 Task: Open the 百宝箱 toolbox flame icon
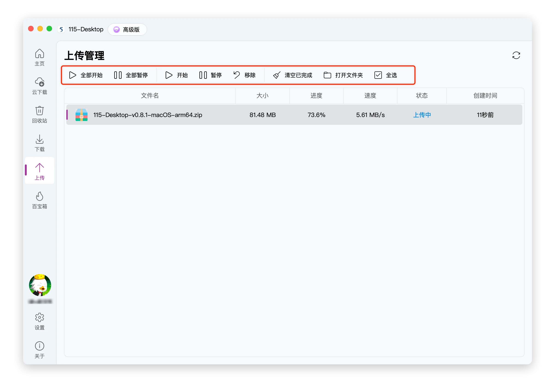coord(39,200)
